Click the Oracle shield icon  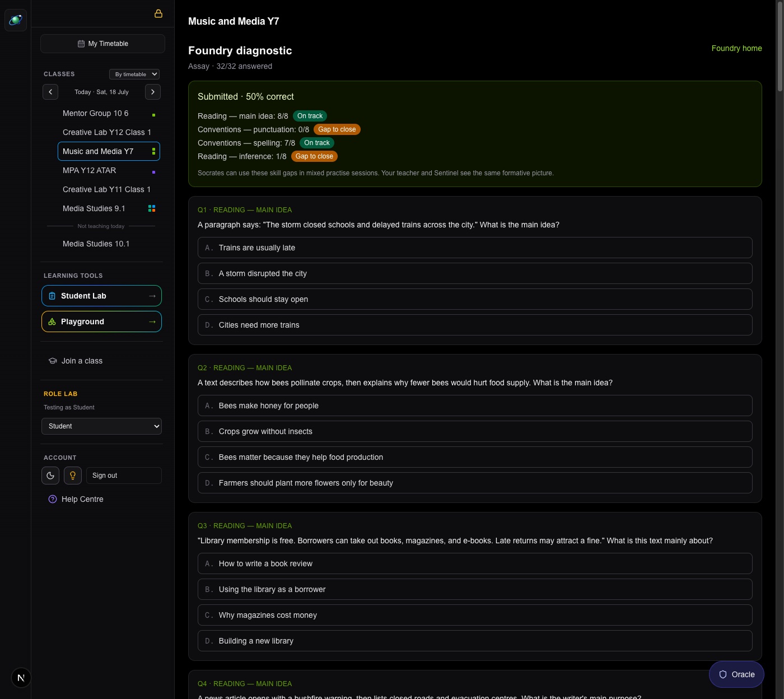coord(723,674)
